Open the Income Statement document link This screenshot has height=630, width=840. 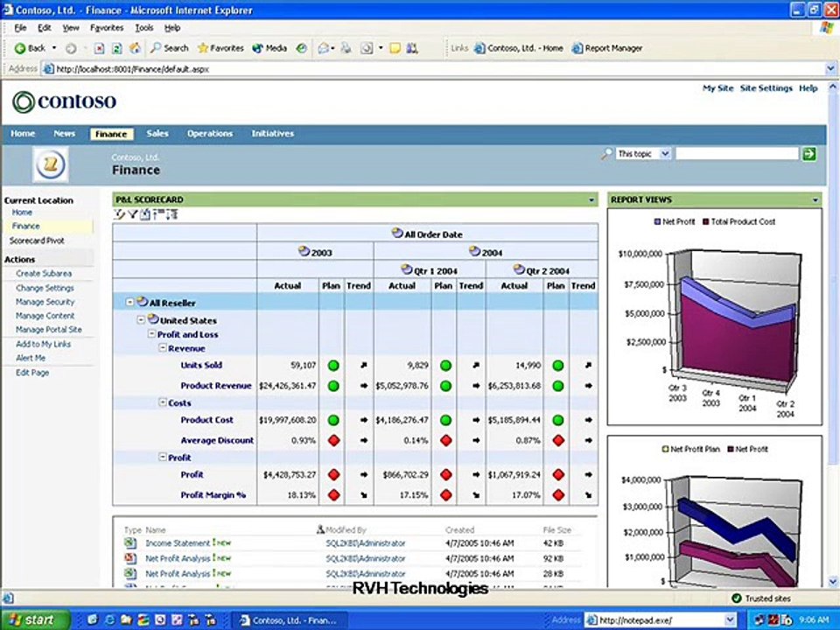178,542
